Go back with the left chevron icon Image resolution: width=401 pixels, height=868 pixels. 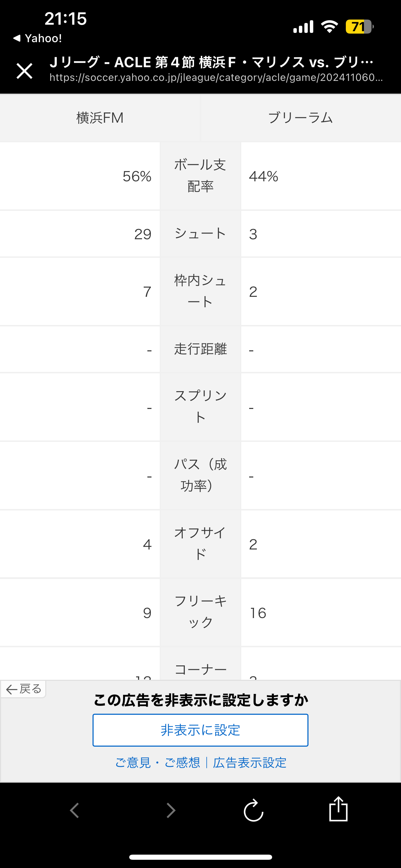(74, 810)
